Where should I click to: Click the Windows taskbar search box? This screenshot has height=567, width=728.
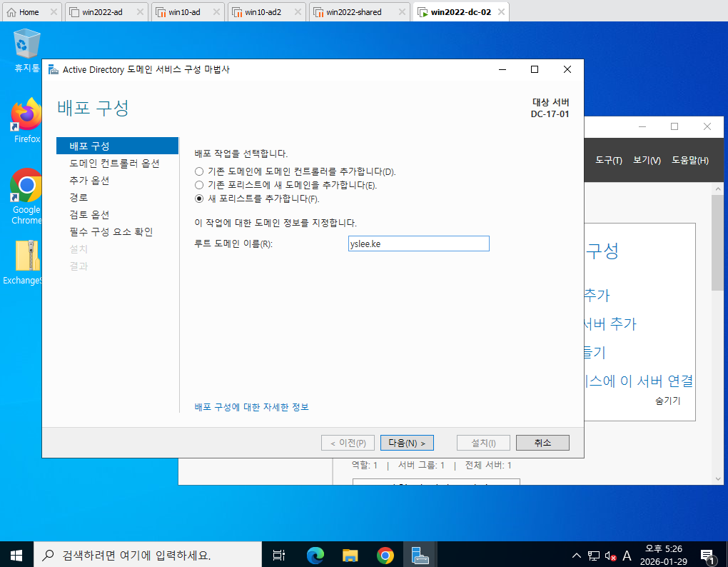coord(148,555)
